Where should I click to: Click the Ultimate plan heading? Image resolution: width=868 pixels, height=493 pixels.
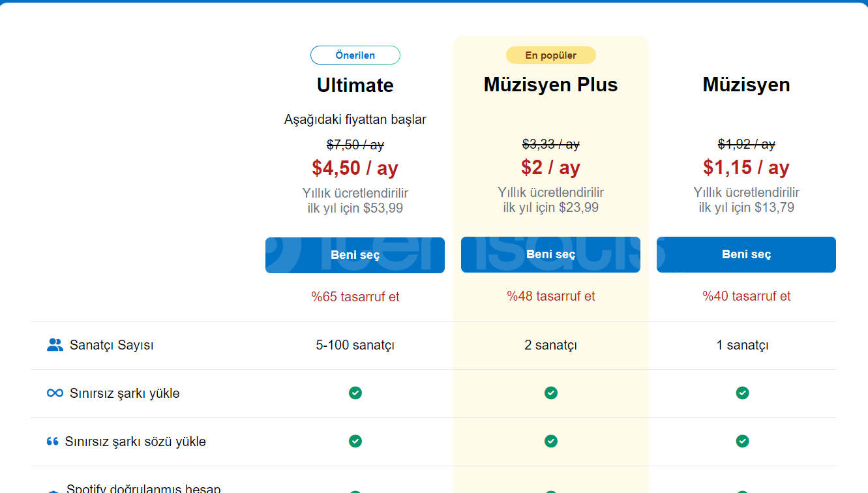click(x=355, y=85)
